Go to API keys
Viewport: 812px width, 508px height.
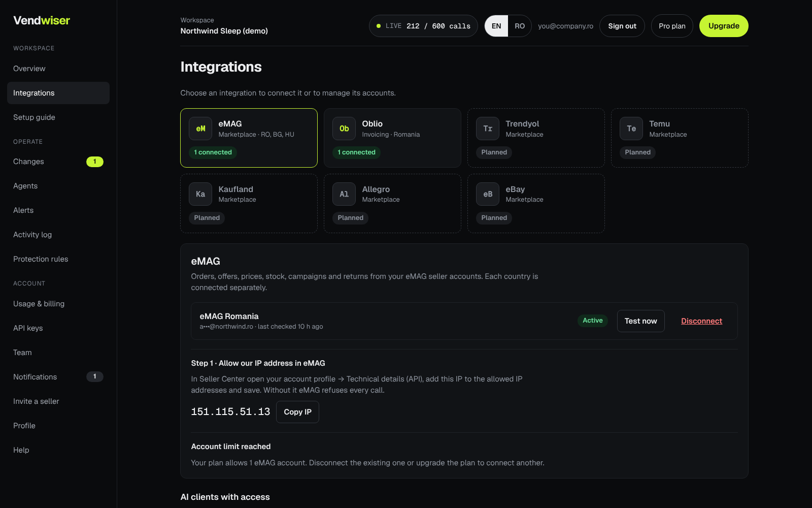[58, 328]
